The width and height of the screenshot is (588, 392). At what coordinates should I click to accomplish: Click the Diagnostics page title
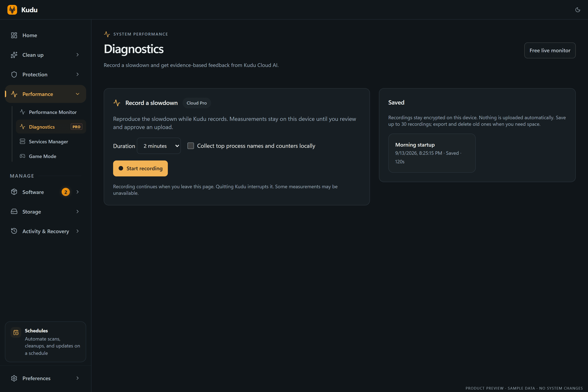(134, 49)
